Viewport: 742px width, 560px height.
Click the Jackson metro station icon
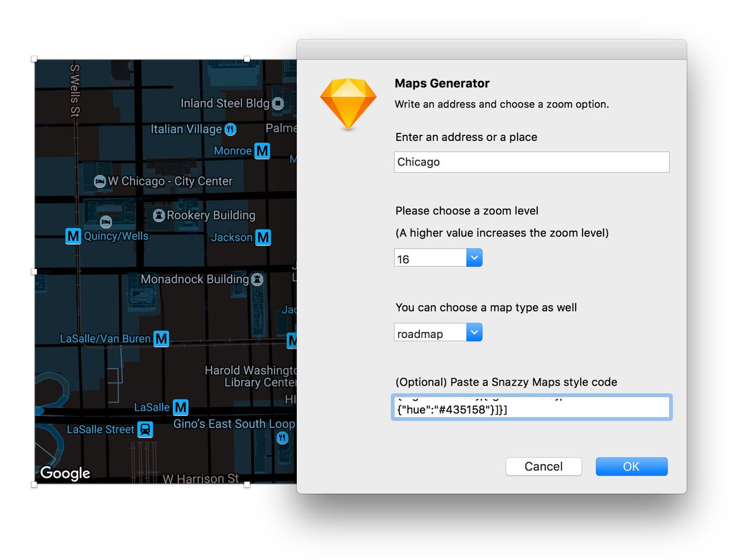click(x=263, y=237)
